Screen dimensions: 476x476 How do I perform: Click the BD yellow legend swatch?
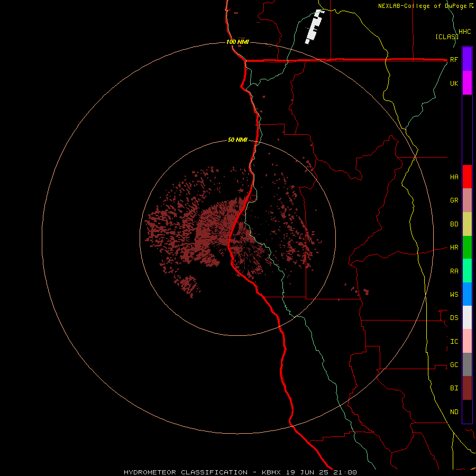(467, 224)
